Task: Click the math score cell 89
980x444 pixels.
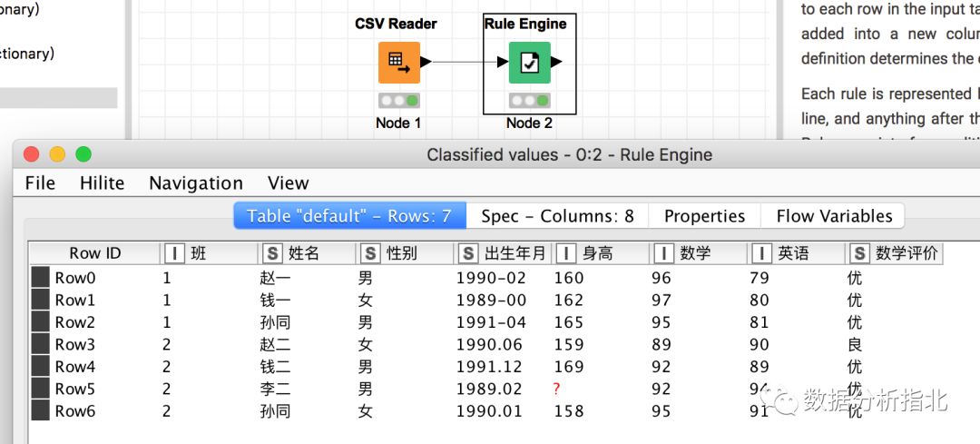Action: tap(661, 344)
